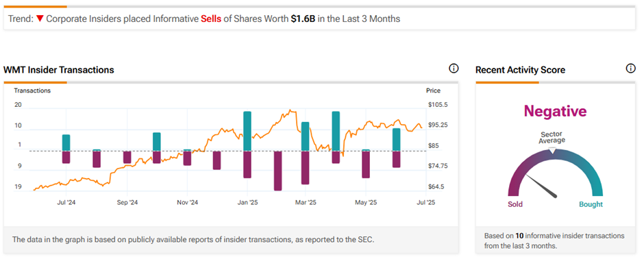Screen dimensions: 644x259
Task: Click the '$85' price axis label
Action: (x=433, y=146)
